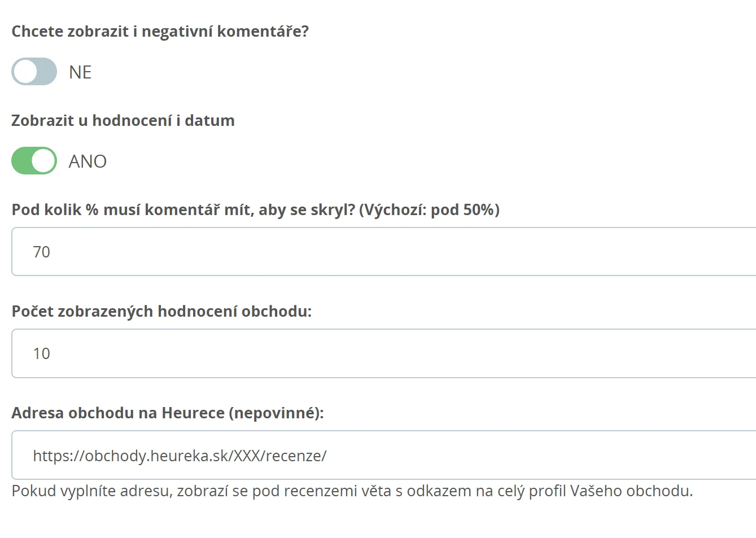Click the NE label beside the toggle
This screenshot has height=538, width=756.
tap(80, 72)
